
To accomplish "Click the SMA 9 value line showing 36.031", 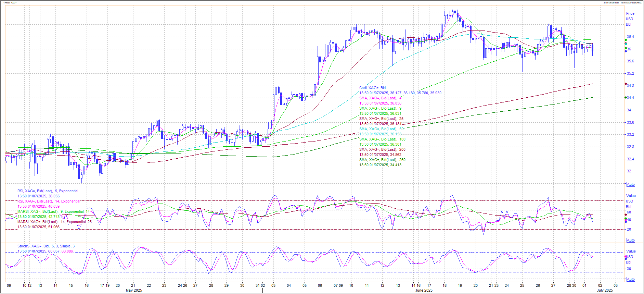I will 380,113.
